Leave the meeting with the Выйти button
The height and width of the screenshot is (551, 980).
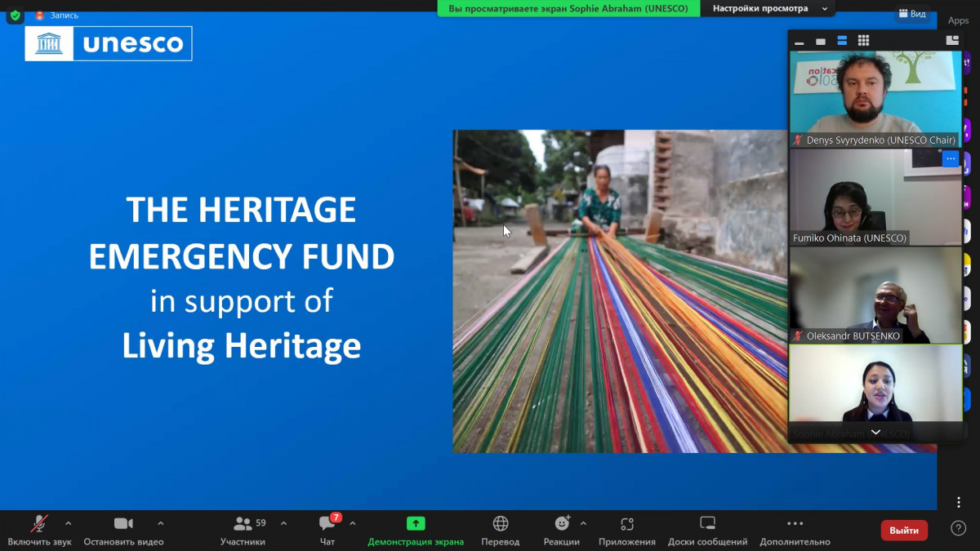pos(904,530)
